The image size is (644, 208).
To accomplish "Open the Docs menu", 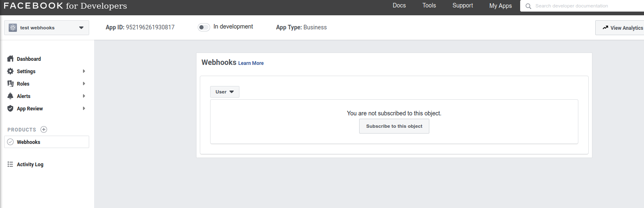I will [399, 6].
